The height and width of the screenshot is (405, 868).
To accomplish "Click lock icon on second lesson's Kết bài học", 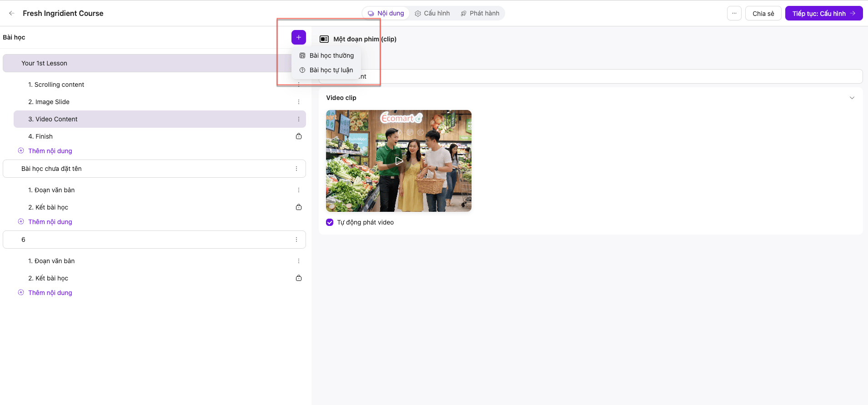I will [x=299, y=207].
